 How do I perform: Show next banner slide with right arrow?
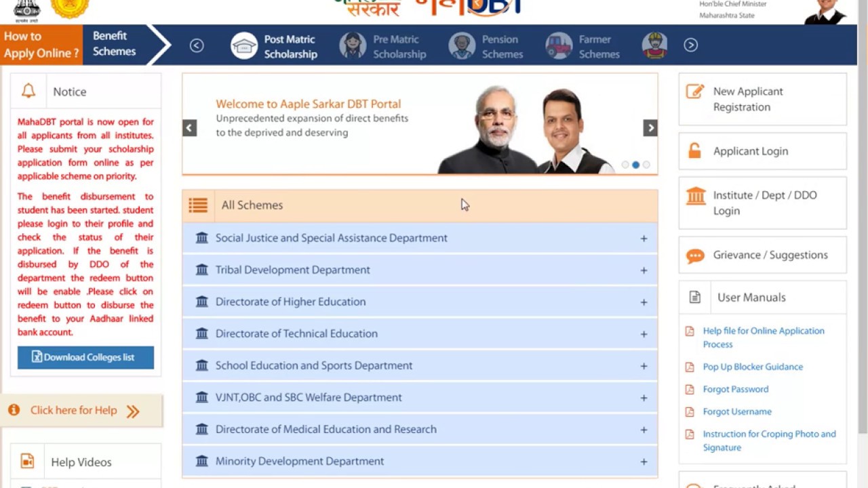pyautogui.click(x=650, y=128)
